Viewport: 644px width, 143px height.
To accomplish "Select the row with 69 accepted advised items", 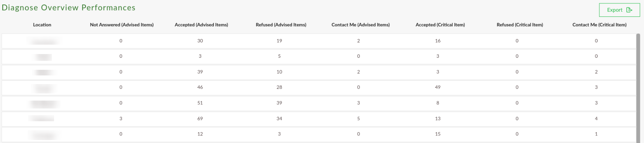I will [x=319, y=119].
